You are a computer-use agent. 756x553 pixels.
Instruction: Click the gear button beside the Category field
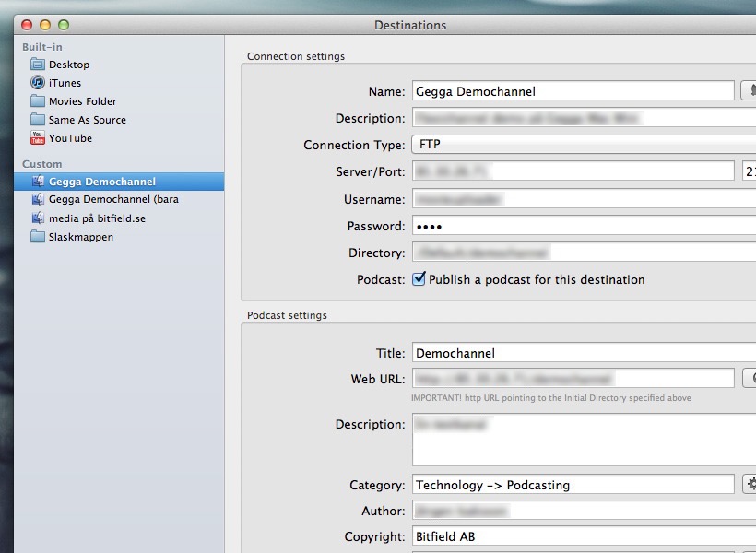click(x=749, y=485)
